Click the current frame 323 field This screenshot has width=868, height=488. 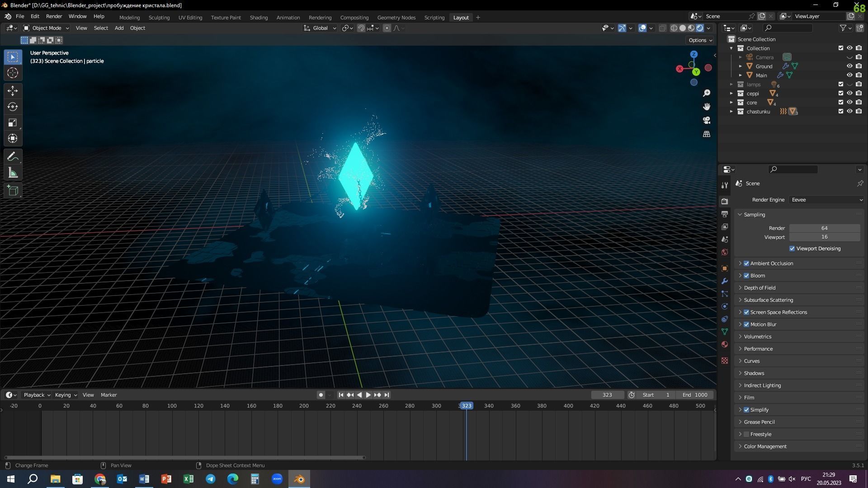point(607,395)
